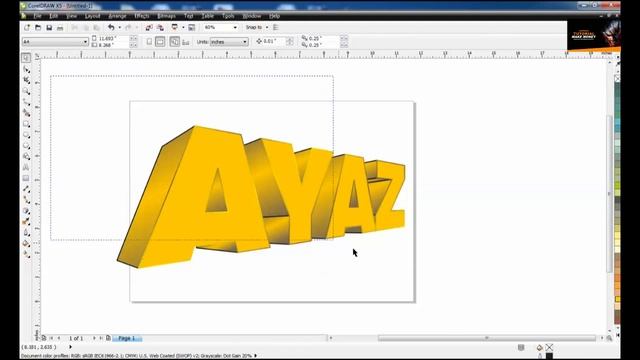Click the Export toolbar icon
The height and width of the screenshot is (360, 640).
tap(160, 27)
